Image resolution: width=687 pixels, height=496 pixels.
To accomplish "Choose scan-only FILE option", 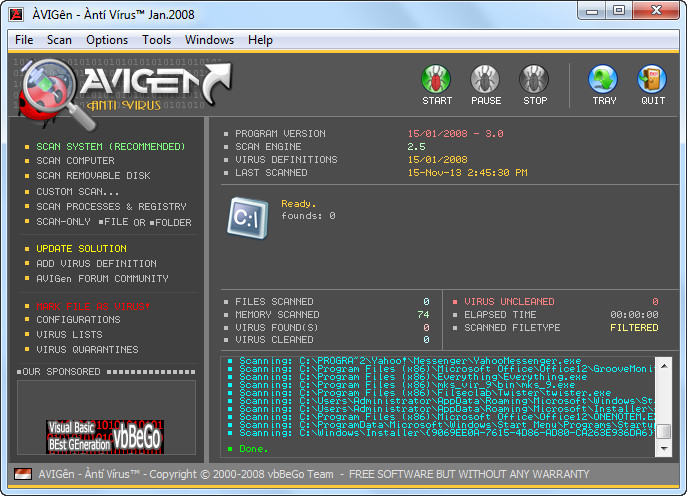I will click(x=113, y=222).
